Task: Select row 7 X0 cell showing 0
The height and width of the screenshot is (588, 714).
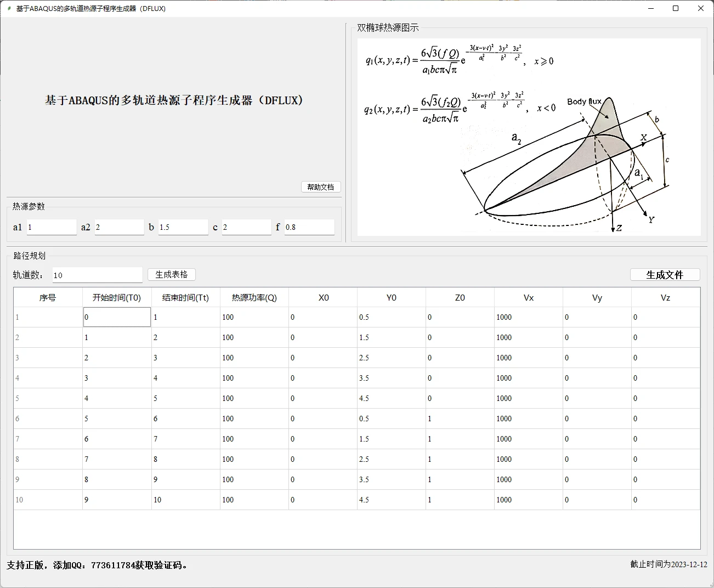Action: tap(323, 439)
